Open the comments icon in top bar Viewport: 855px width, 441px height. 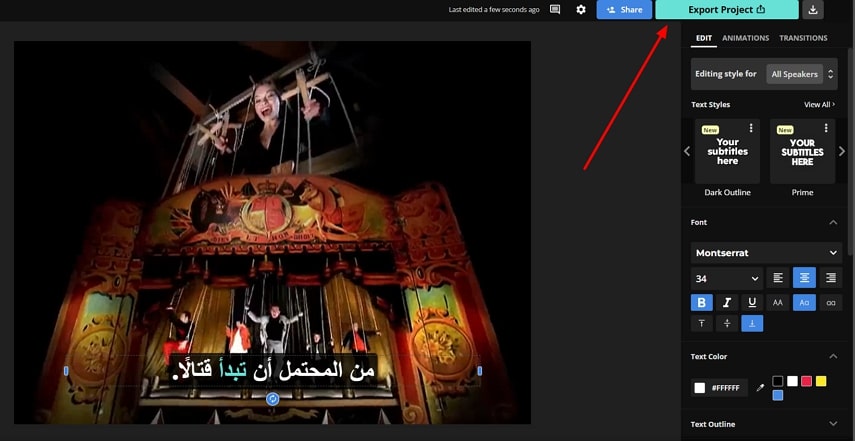(x=555, y=10)
